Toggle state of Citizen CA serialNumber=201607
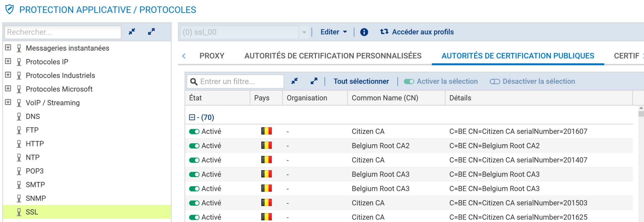The height and width of the screenshot is (222, 644). [194, 132]
